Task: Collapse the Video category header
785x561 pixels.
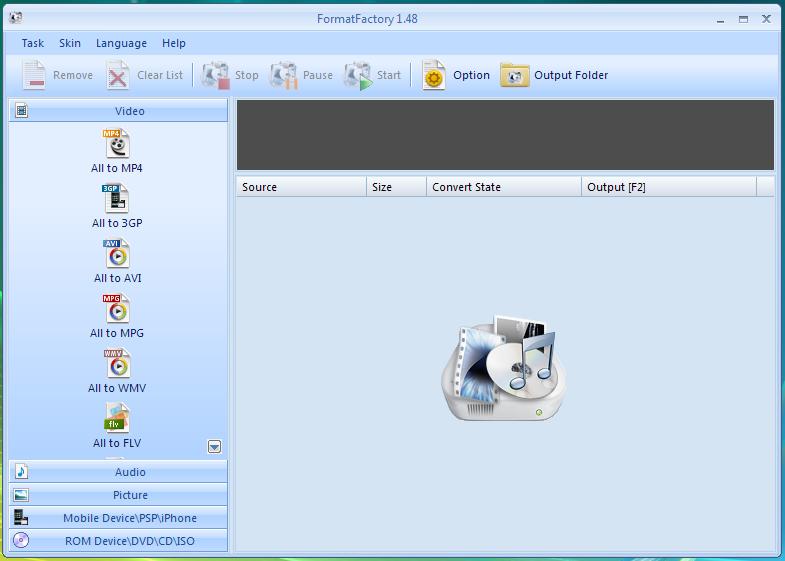Action: [118, 111]
